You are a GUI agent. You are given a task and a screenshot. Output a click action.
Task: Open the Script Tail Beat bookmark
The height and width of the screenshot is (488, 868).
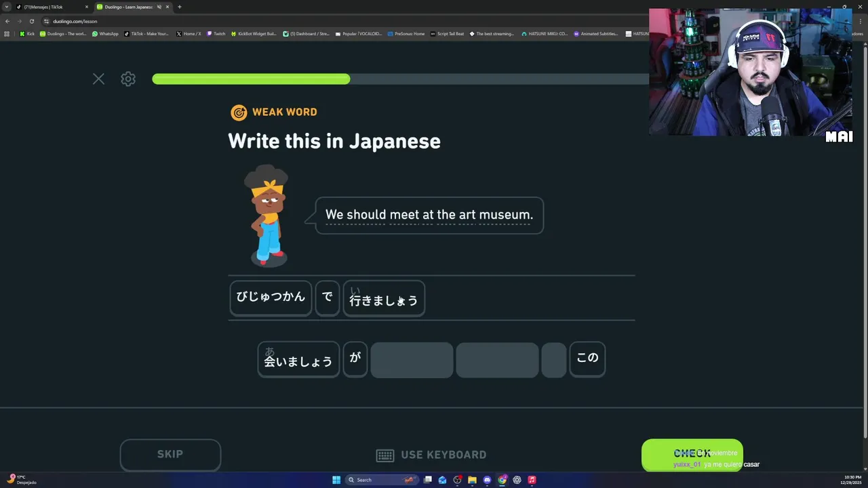447,33
